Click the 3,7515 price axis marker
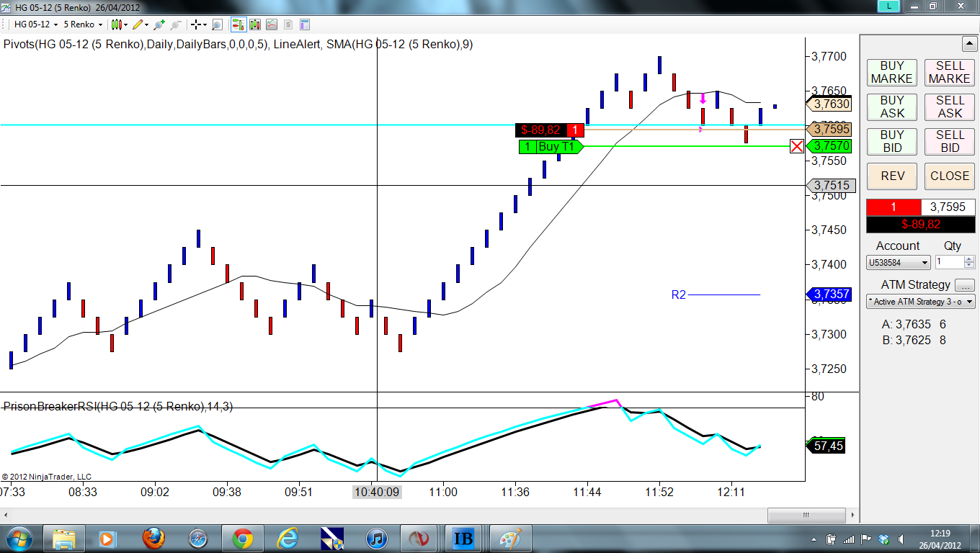 tap(829, 186)
